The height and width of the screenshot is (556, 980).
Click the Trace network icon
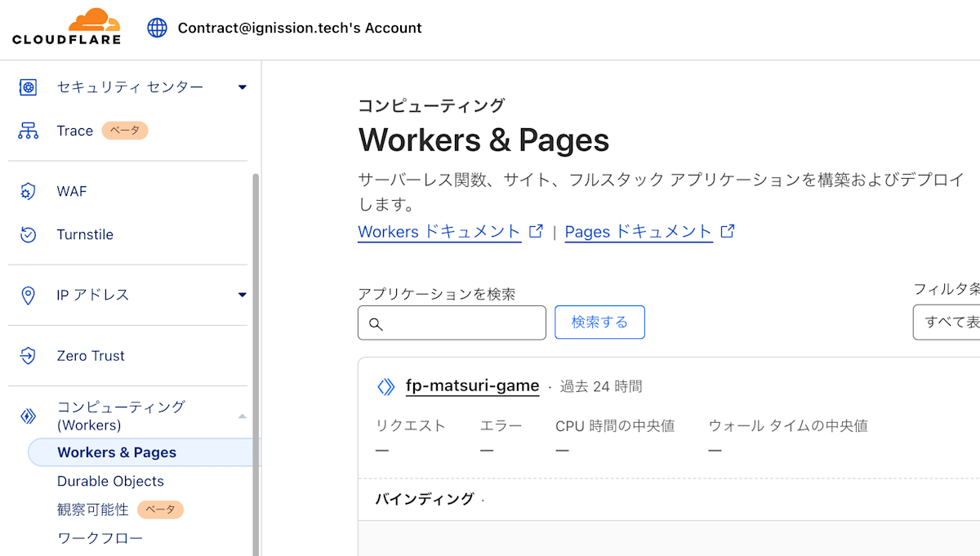[29, 131]
